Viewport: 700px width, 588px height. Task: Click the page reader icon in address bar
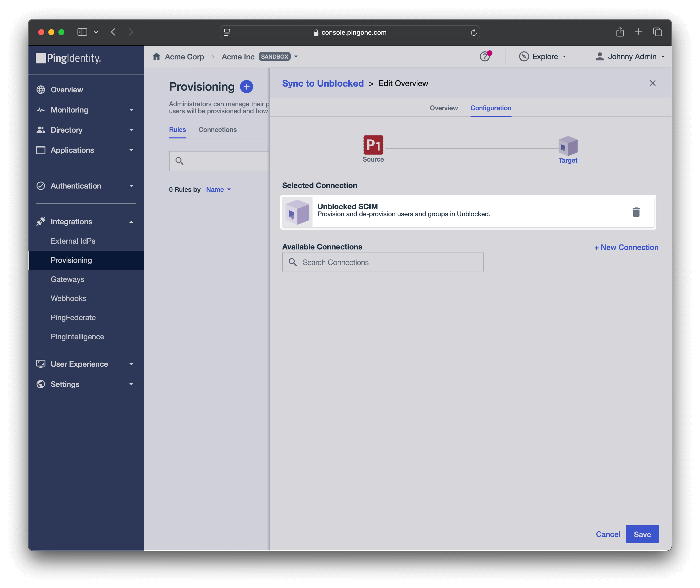(x=227, y=32)
